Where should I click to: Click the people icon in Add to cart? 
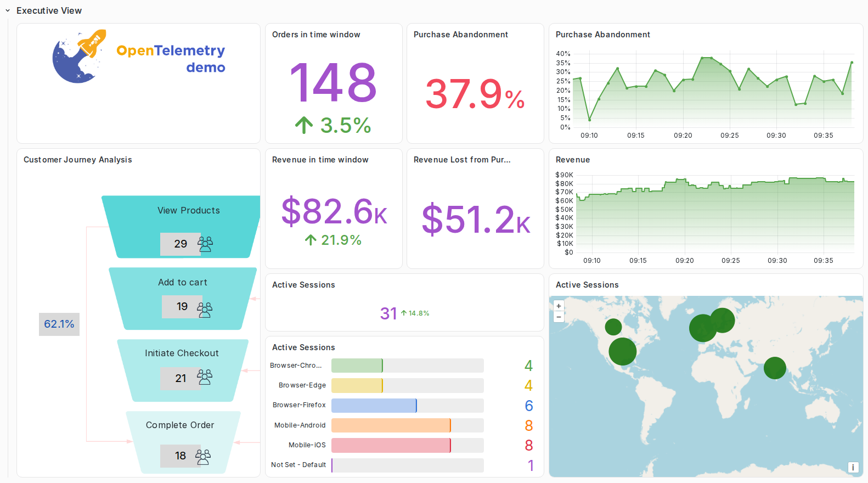(x=205, y=310)
